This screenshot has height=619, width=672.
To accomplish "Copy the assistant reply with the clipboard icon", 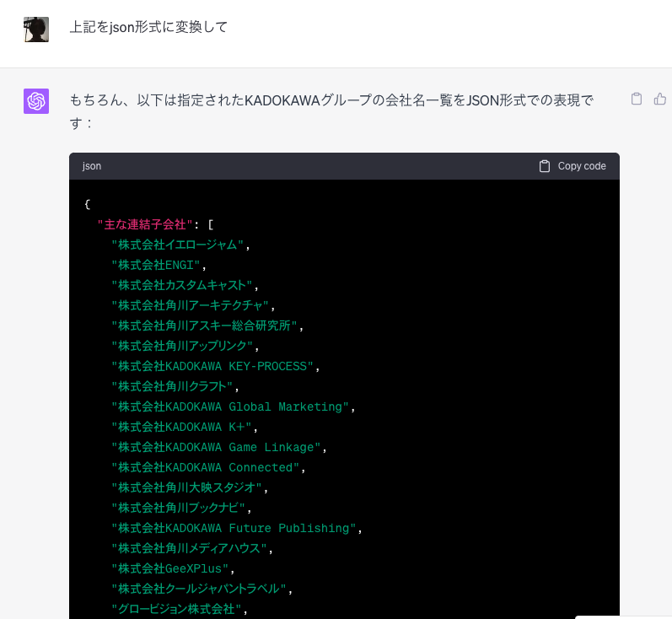I will [x=637, y=99].
